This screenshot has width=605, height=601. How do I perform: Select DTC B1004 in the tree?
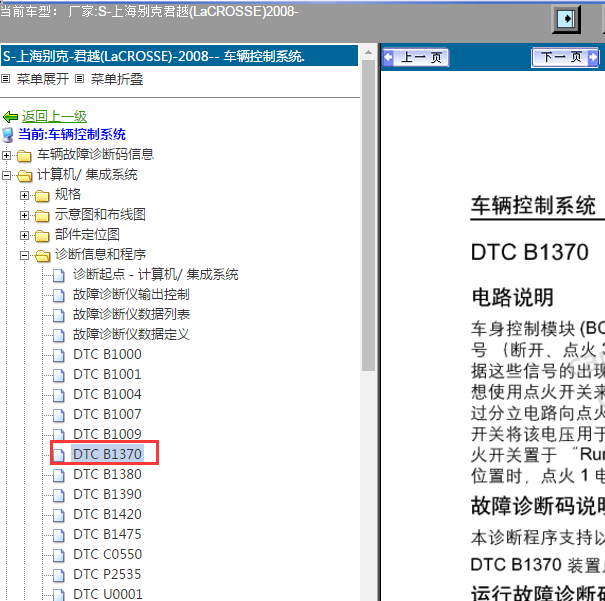[107, 395]
